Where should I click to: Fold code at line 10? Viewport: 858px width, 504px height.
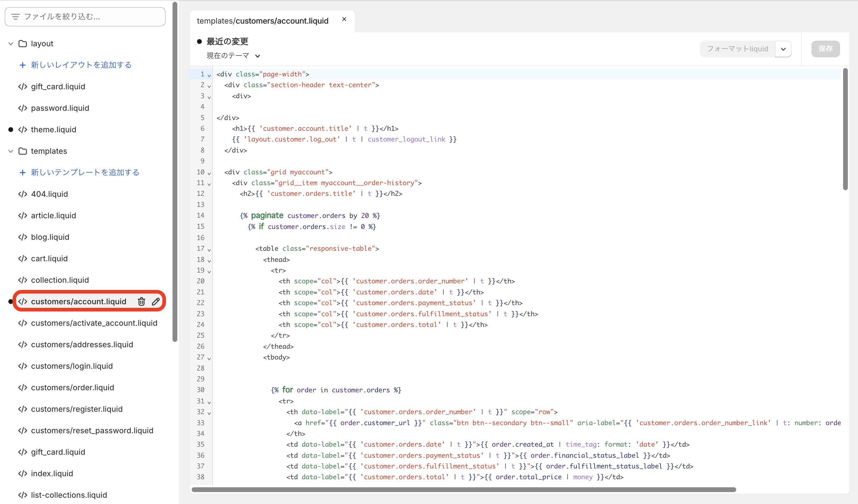(209, 173)
